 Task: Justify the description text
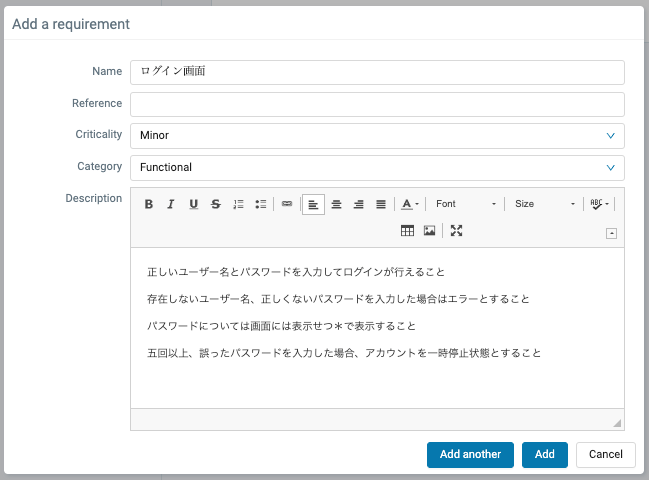pos(381,204)
